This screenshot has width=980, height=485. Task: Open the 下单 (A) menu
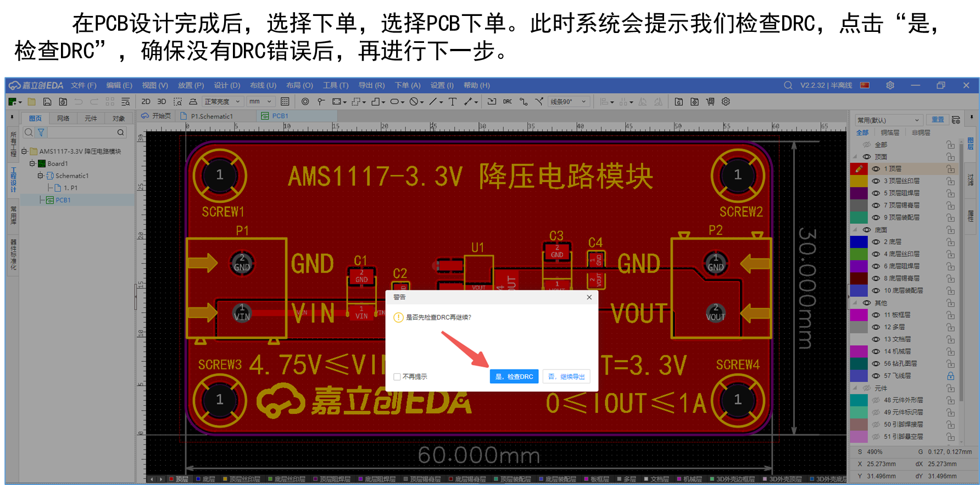pyautogui.click(x=408, y=85)
